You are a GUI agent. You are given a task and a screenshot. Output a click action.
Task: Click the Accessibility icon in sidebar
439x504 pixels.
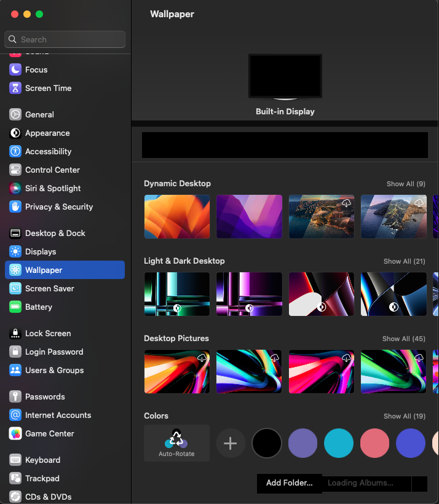(x=15, y=152)
